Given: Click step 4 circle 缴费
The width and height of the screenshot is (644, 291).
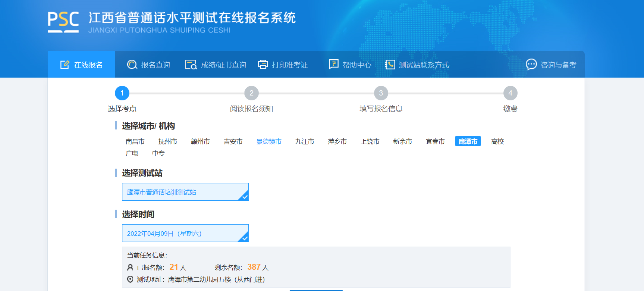Looking at the screenshot, I should pyautogui.click(x=510, y=93).
